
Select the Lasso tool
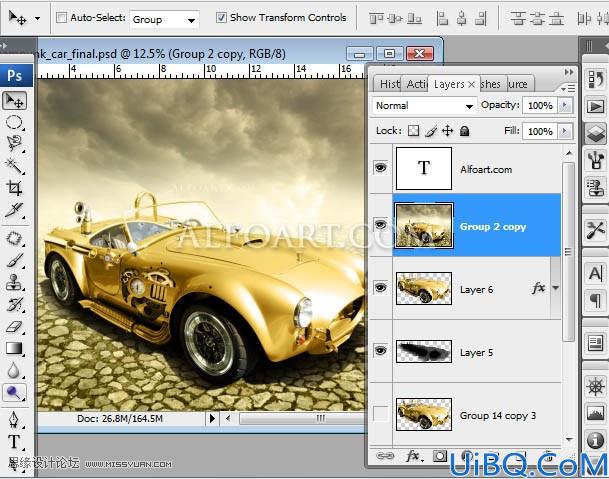click(15, 143)
